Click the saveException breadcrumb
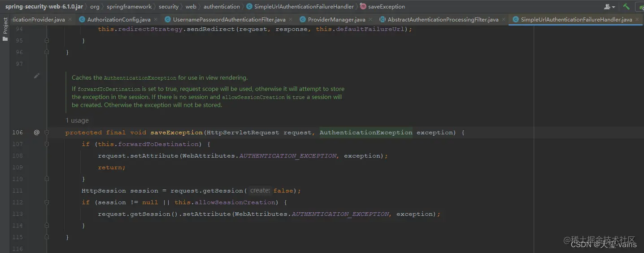The width and height of the screenshot is (644, 253). coord(387,7)
